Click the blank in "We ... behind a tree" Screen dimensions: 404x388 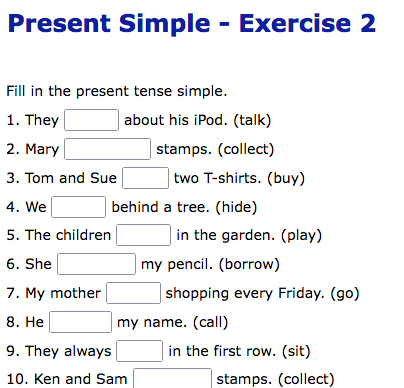coord(78,207)
